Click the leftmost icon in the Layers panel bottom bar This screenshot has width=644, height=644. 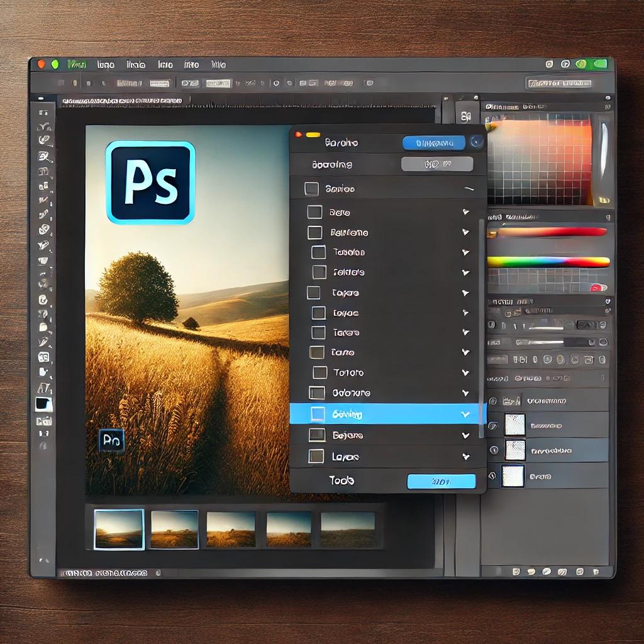tap(516, 571)
